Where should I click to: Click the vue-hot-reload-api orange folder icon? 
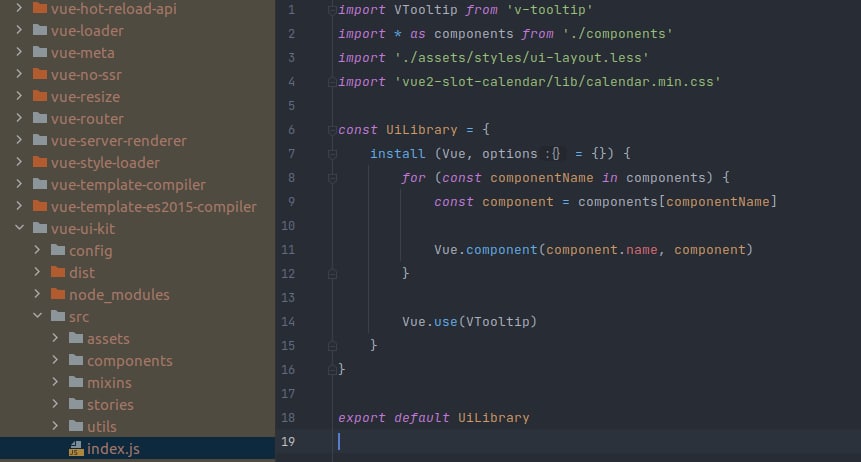click(40, 8)
